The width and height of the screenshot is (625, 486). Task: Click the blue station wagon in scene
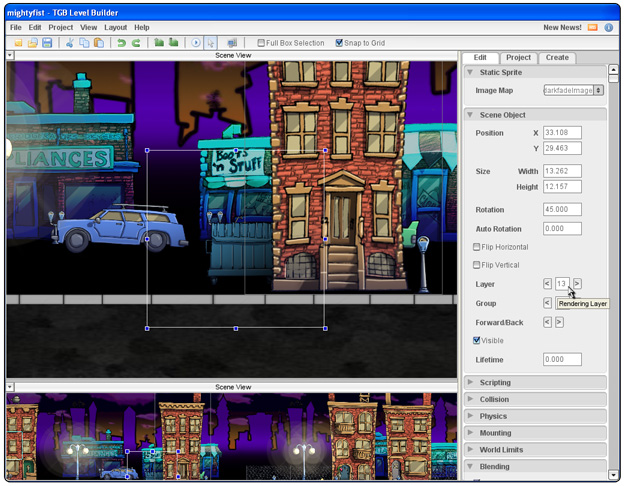120,228
